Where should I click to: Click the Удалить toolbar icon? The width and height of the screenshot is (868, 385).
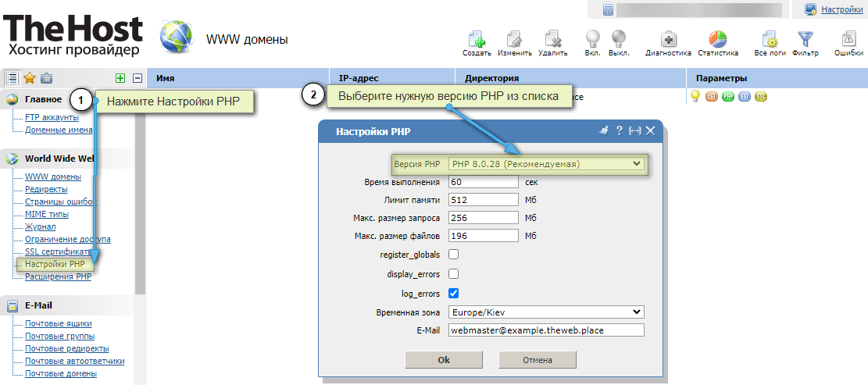[x=553, y=39]
